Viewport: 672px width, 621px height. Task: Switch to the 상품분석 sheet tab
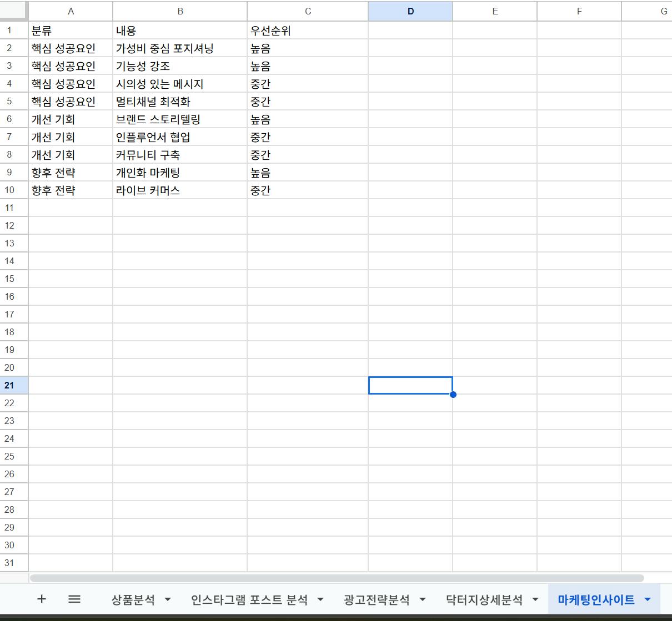point(133,599)
